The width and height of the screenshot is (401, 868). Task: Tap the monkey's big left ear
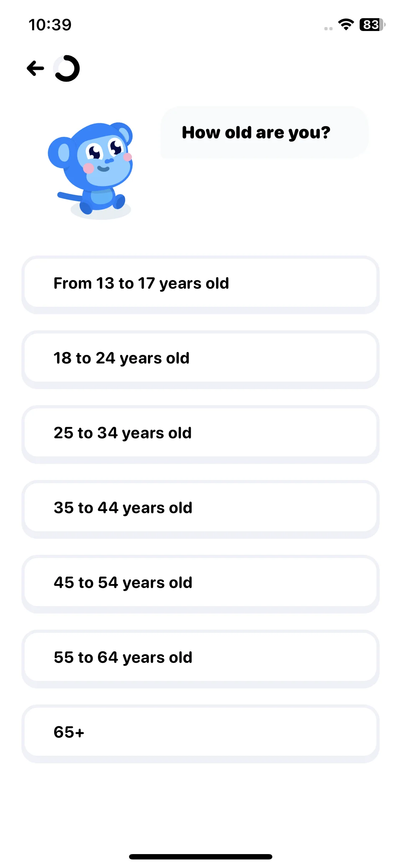[61, 153]
